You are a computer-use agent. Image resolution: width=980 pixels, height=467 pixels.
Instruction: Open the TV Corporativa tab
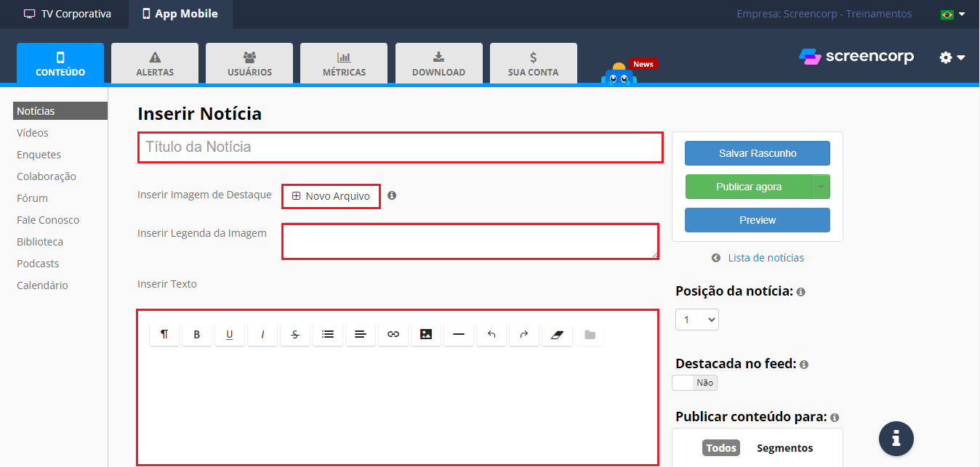[68, 14]
